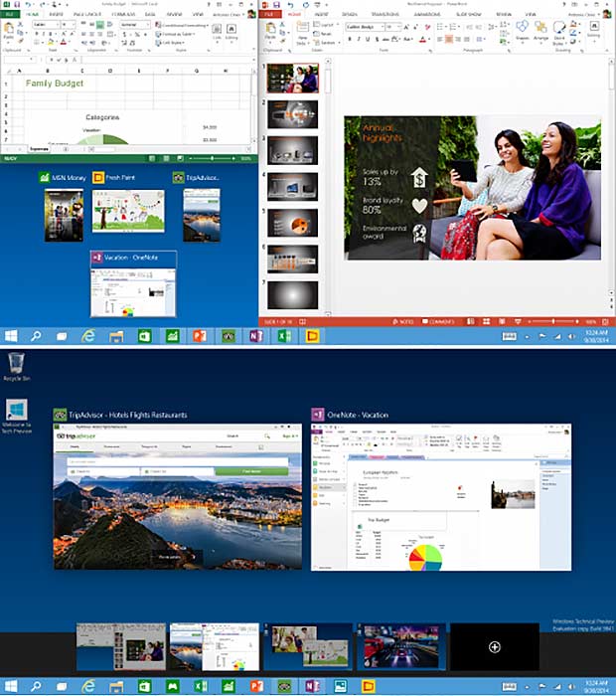The image size is (616, 696).
Task: Open Shapes gallery in PowerPoint ribbon
Action: [523, 32]
